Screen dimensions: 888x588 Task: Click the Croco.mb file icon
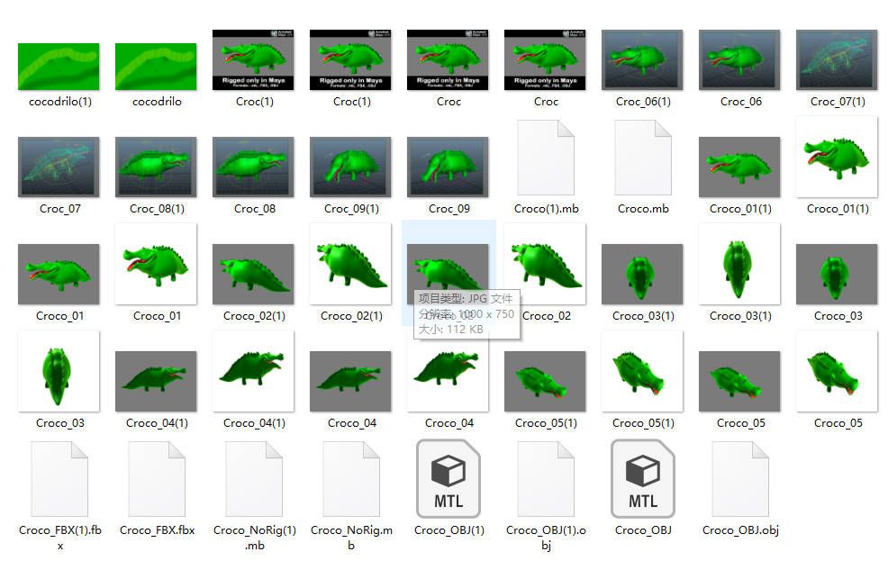(643, 158)
